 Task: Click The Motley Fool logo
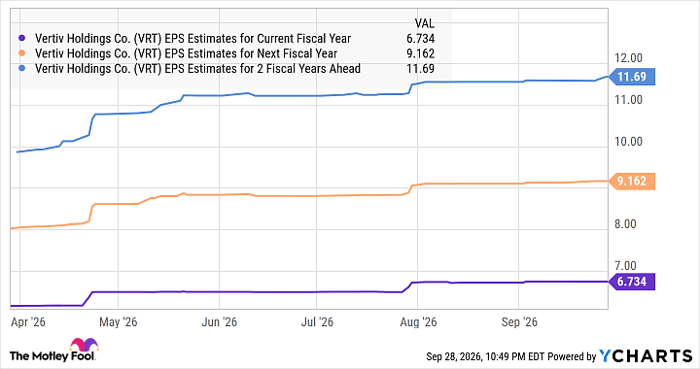[x=54, y=350]
